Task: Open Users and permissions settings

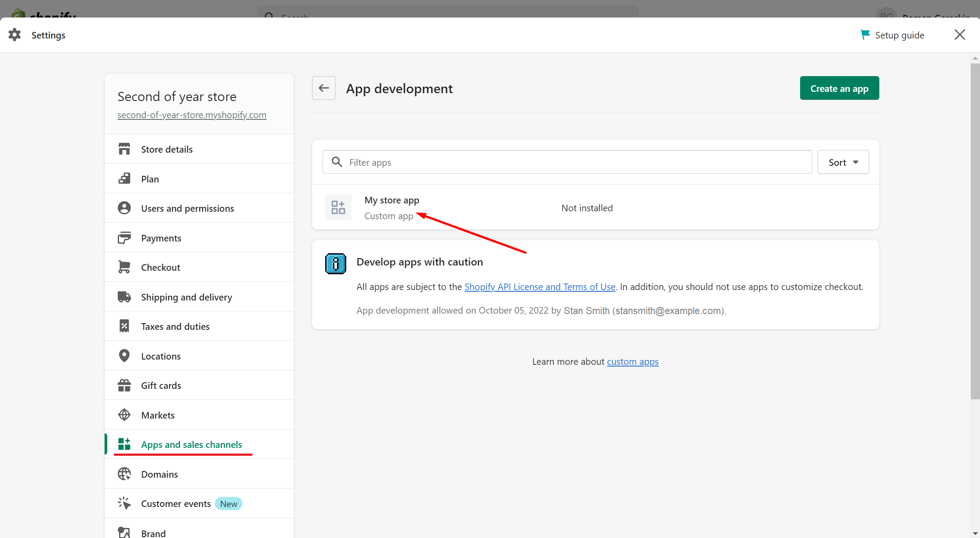Action: [x=187, y=208]
